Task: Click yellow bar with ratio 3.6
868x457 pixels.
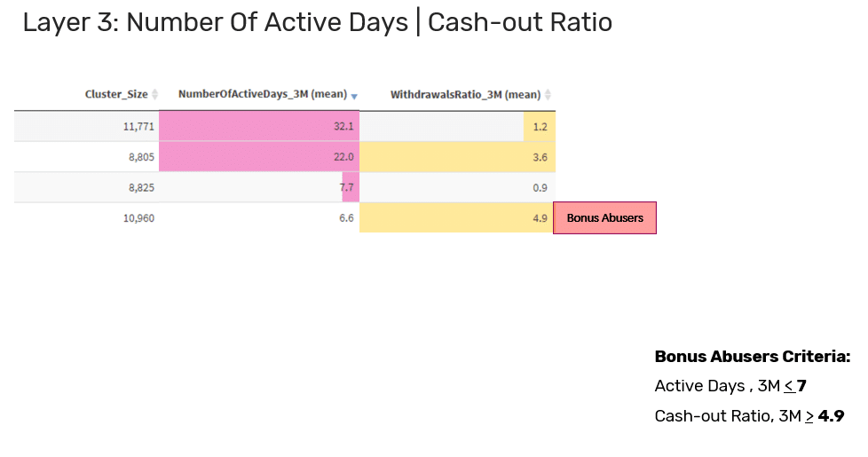Action: coord(457,156)
